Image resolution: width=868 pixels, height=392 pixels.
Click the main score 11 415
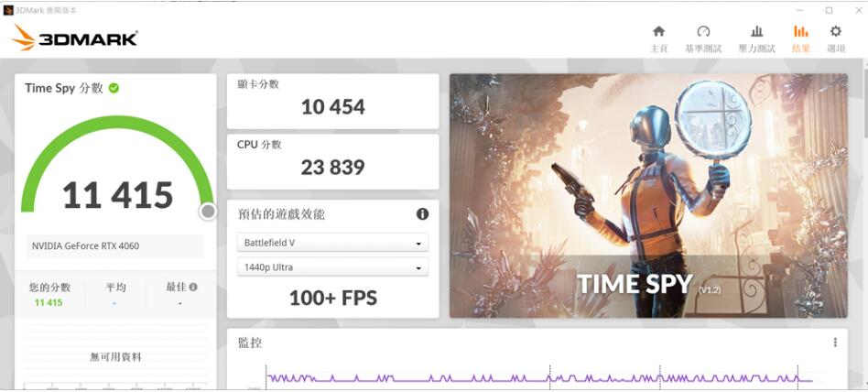click(118, 195)
